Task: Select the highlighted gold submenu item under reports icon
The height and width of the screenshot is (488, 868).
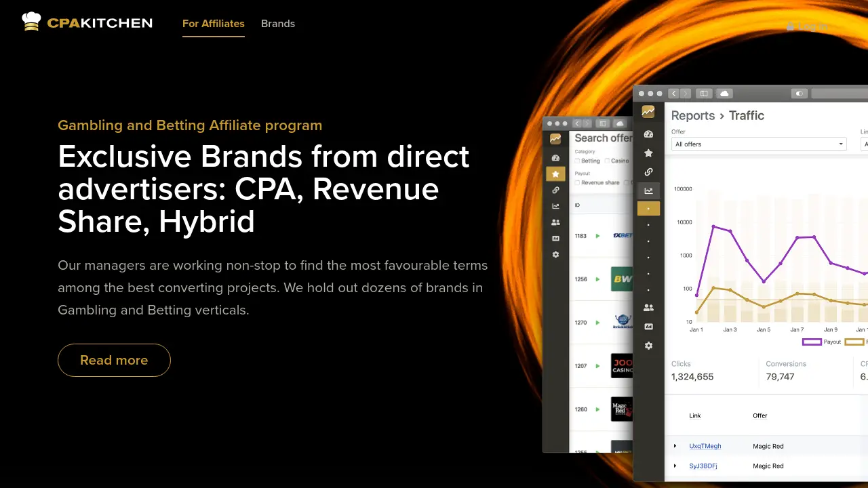Action: [648, 209]
